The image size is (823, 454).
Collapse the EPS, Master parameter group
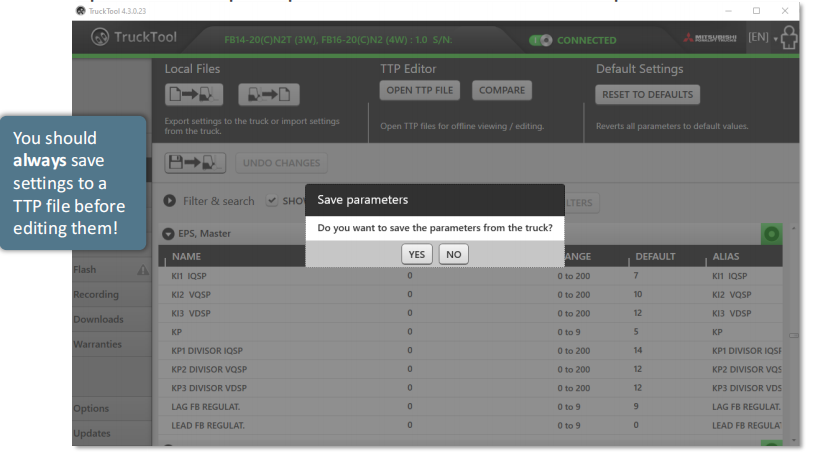coord(168,234)
